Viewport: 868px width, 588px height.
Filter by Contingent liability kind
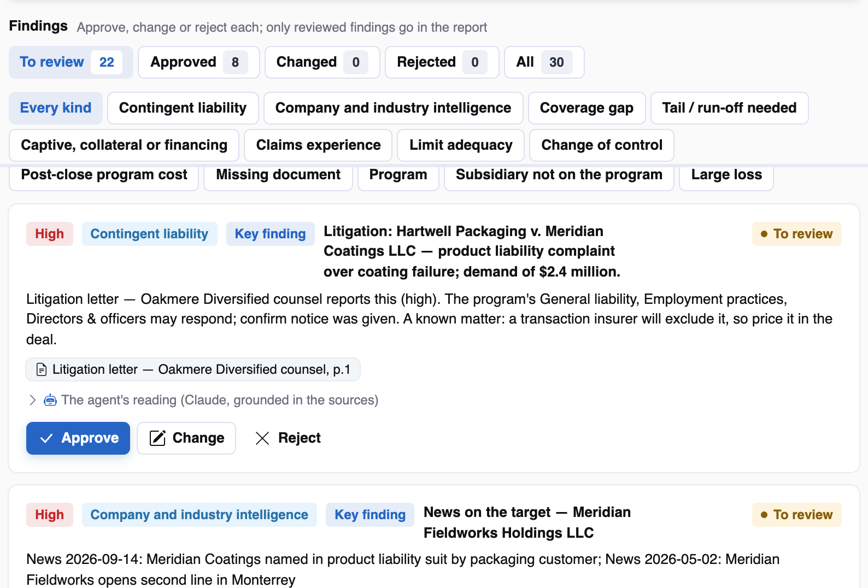(x=183, y=108)
